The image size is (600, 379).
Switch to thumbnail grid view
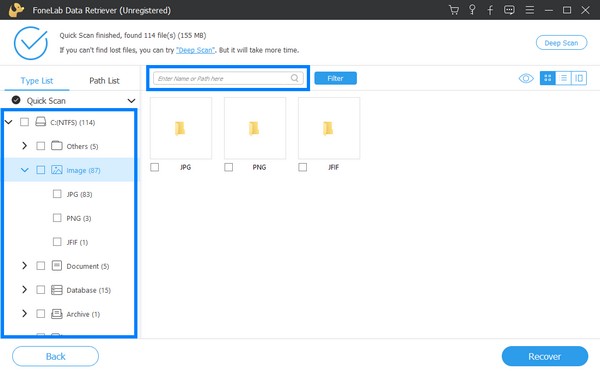pos(548,78)
